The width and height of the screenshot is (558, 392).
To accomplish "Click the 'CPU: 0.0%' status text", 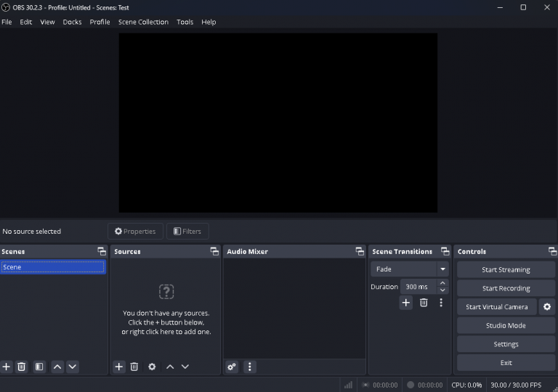I will point(466,385).
